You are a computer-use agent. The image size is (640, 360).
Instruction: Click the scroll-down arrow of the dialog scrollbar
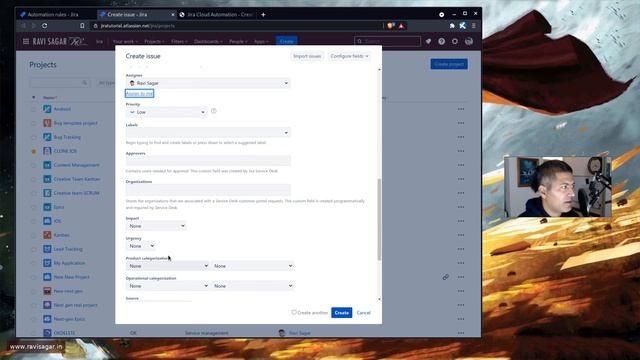[x=379, y=299]
